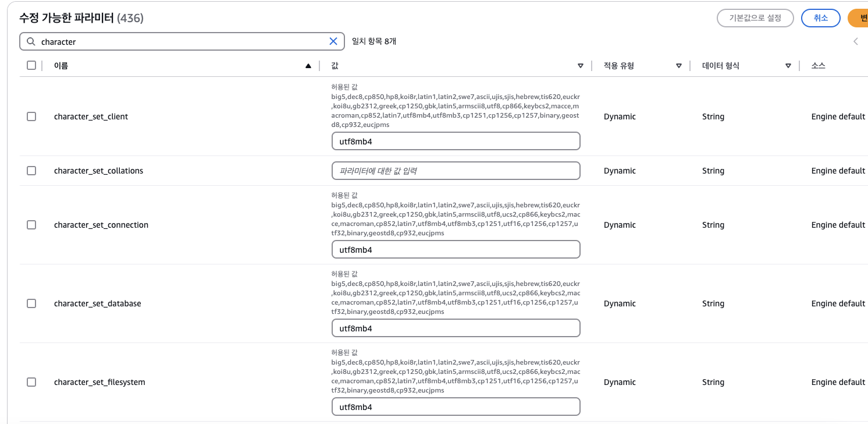868x424 pixels.
Task: Click the search magnifier icon
Action: coord(31,41)
